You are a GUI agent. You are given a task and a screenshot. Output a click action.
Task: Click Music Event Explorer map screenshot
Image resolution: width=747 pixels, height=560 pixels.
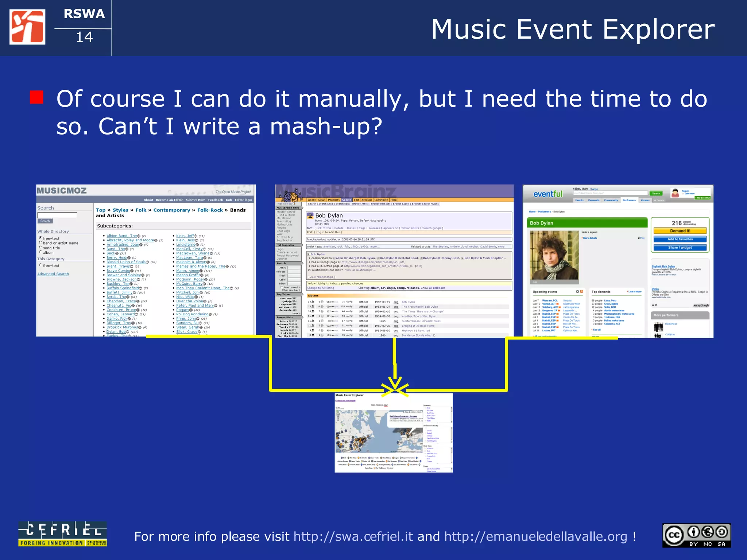click(x=394, y=433)
